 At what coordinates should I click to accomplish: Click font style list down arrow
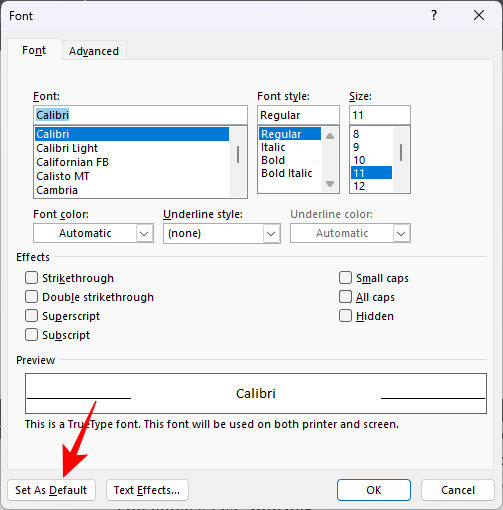tap(330, 184)
